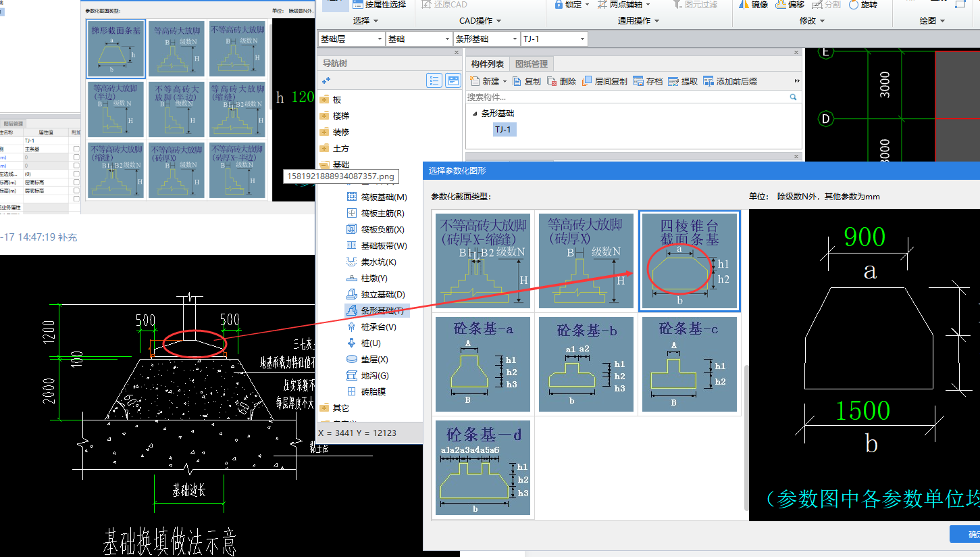Click the 按属性选择 select-by-attribute icon
Viewport: 980px width, 557px height.
tap(358, 5)
